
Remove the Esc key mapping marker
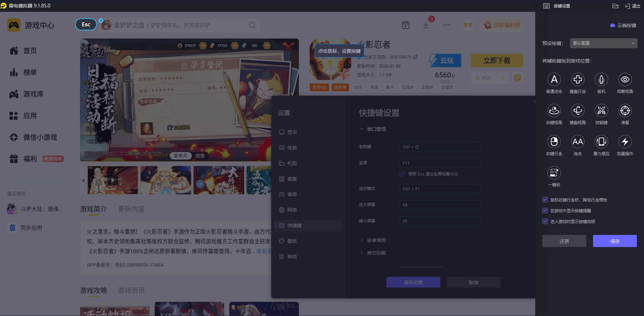(x=101, y=21)
